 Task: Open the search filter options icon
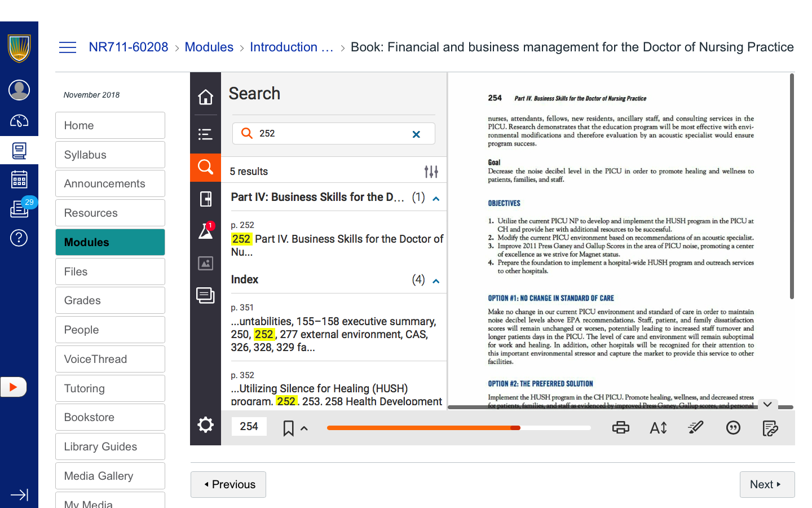tap(431, 172)
